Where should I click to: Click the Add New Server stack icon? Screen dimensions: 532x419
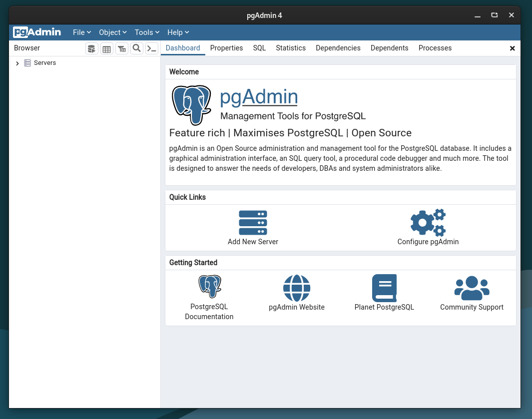tap(253, 223)
